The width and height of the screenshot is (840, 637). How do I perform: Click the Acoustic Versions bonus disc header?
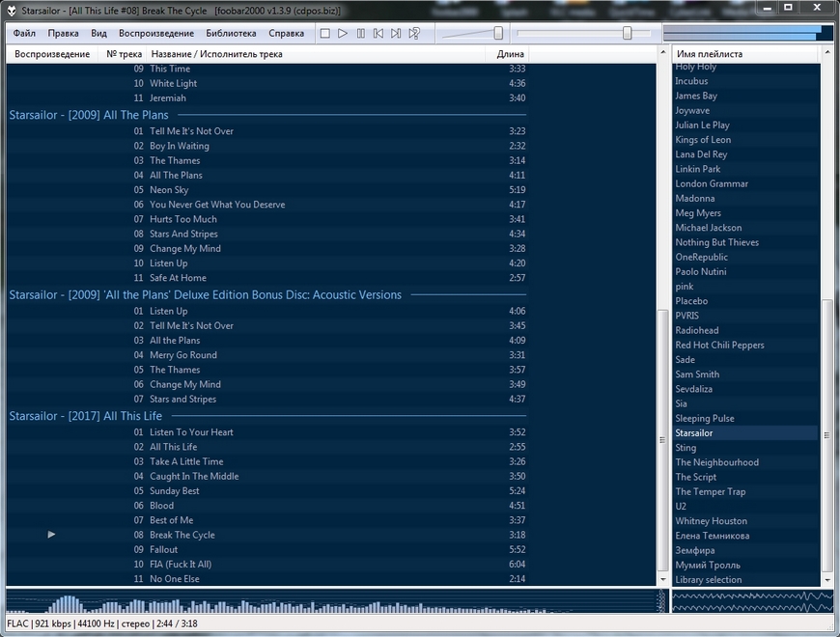267,295
